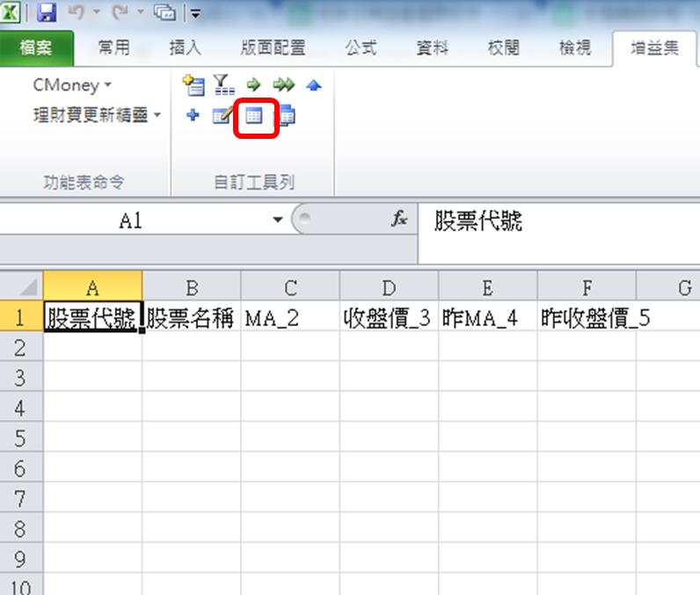
Task: Select column C header
Action: (290, 287)
